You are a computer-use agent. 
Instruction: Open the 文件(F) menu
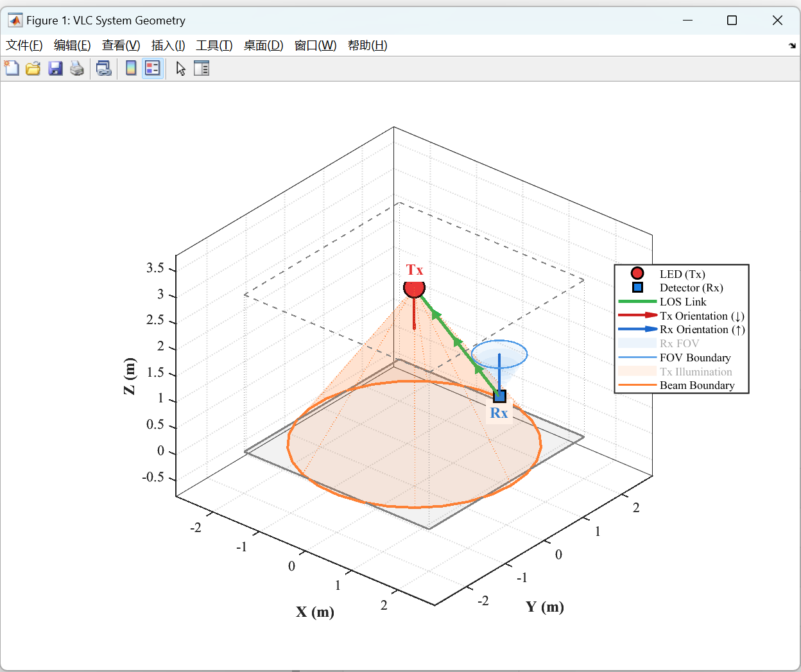pos(24,46)
